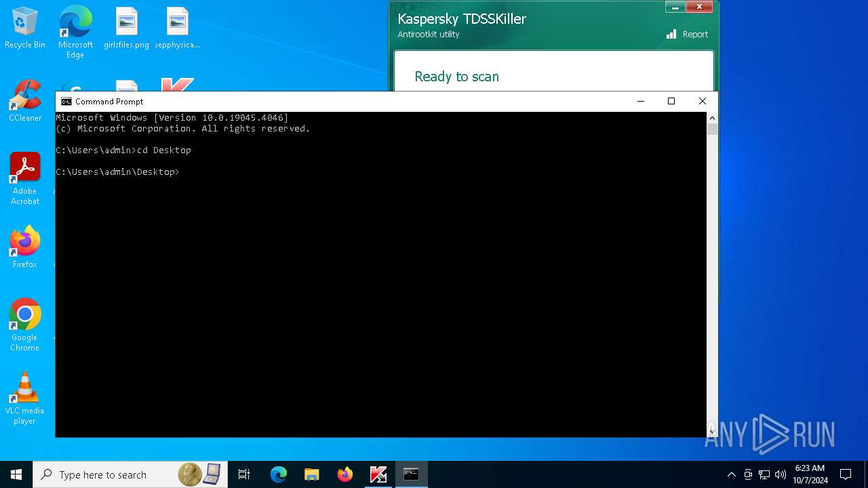The width and height of the screenshot is (868, 488).
Task: Open the Report link in TDSSKiller
Action: [x=695, y=35]
